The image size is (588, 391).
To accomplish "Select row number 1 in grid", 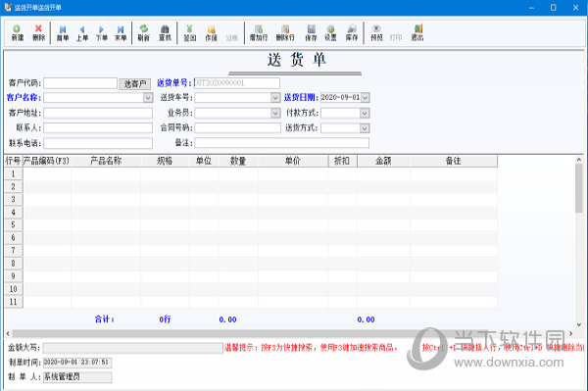I will (14, 174).
